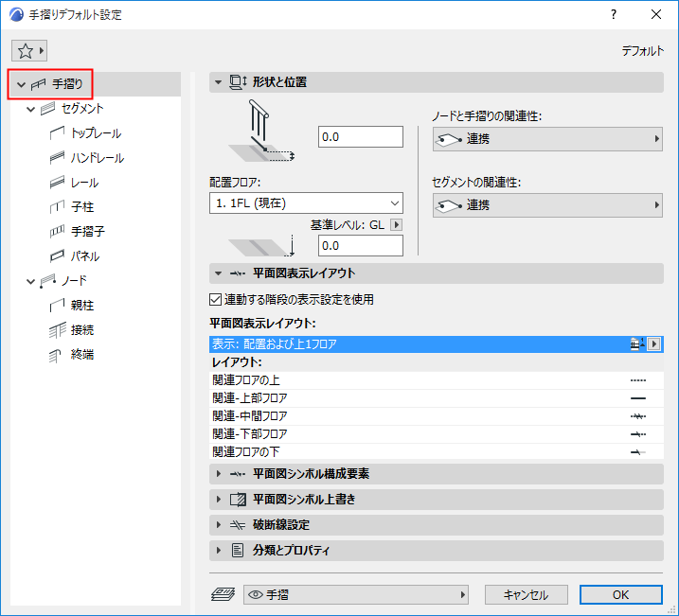
Task: Click the railing offset preview illustration
Action: coord(261,131)
